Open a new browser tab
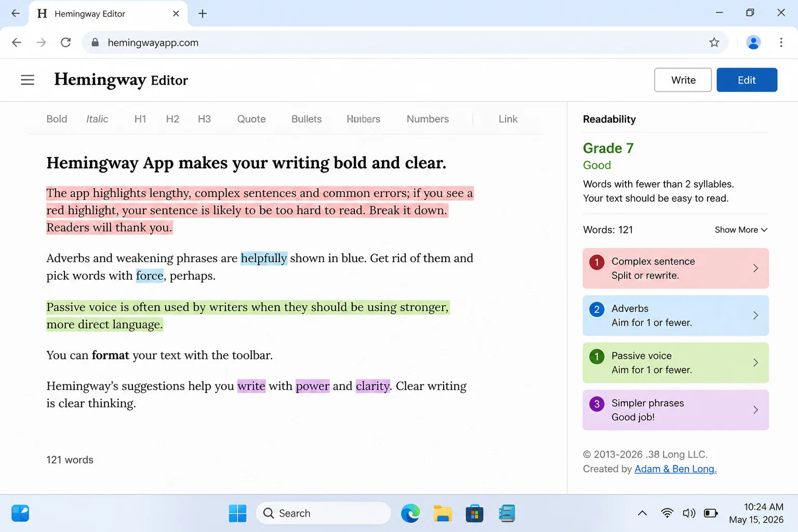 [203, 14]
